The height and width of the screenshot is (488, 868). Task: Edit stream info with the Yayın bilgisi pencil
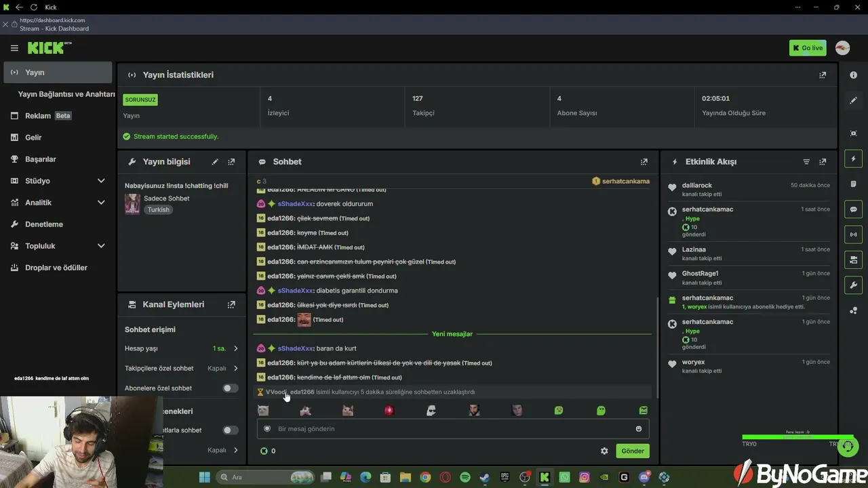215,162
